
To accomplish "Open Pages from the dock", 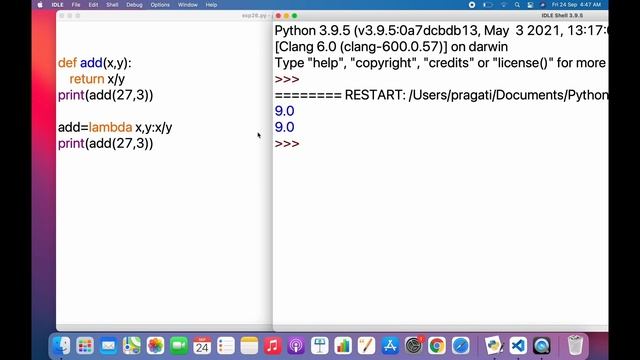I will click(x=367, y=346).
